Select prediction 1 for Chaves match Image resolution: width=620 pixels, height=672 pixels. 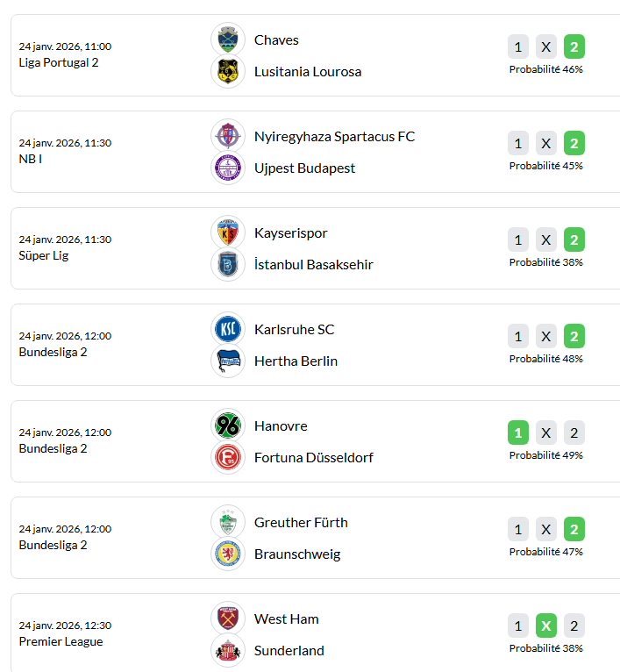[x=518, y=47]
